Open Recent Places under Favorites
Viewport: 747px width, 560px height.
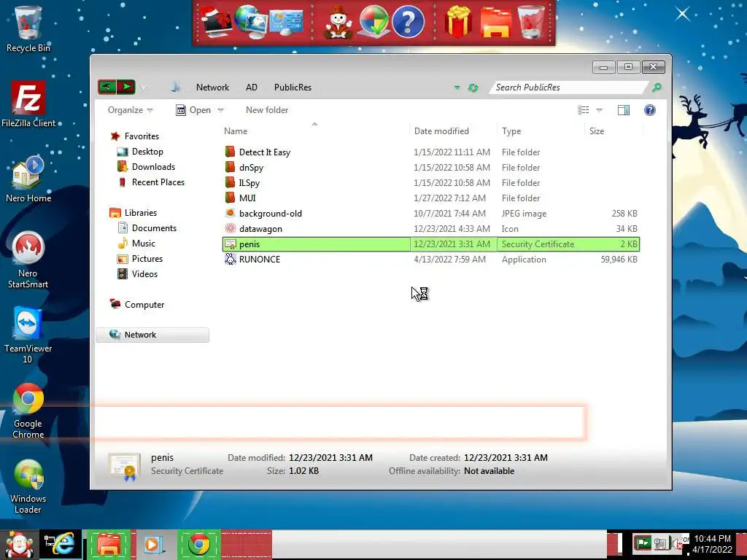[150, 182]
